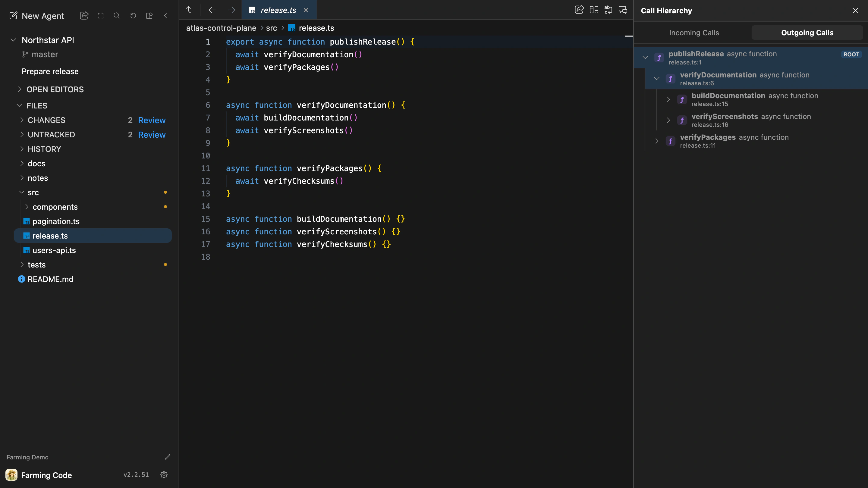Click the share icon in the editor toolbar
Image resolution: width=868 pixels, height=488 pixels.
point(579,10)
